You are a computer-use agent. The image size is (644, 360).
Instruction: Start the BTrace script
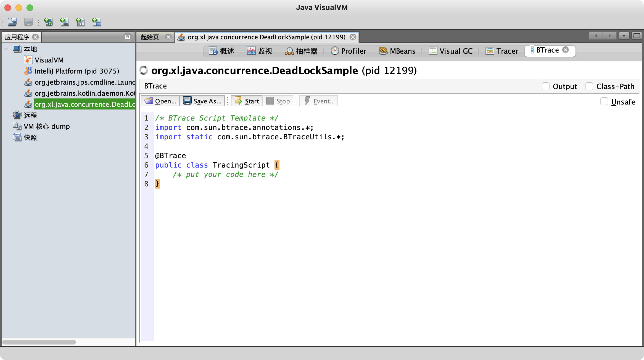point(247,101)
